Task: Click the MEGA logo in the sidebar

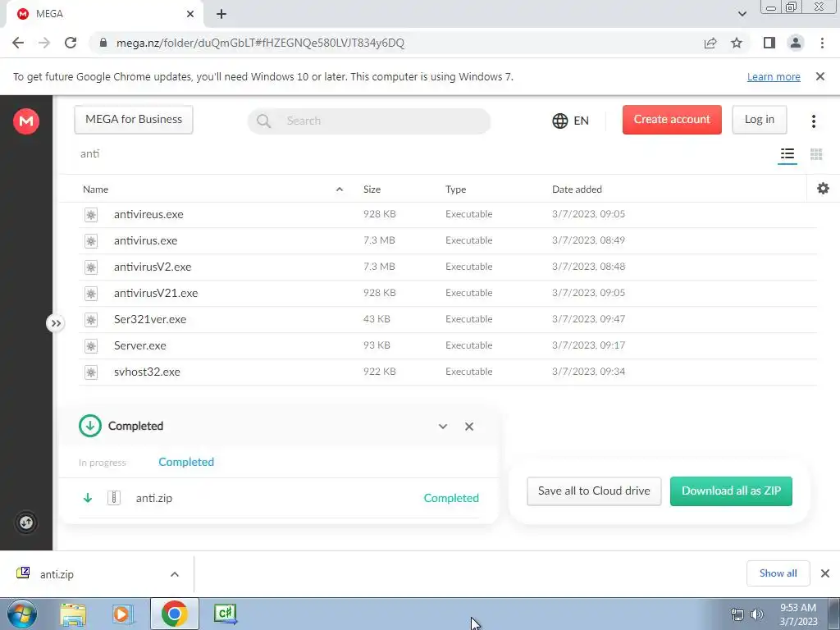Action: click(25, 121)
